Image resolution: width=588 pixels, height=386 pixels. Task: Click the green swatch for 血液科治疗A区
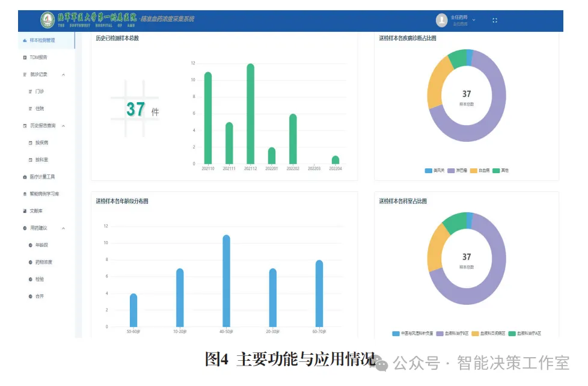pyautogui.click(x=512, y=334)
